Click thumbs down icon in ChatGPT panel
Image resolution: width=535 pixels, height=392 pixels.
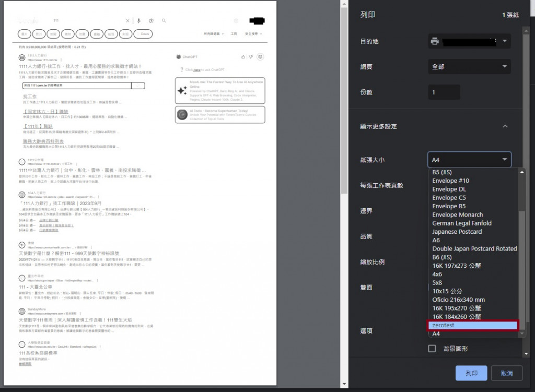point(251,57)
